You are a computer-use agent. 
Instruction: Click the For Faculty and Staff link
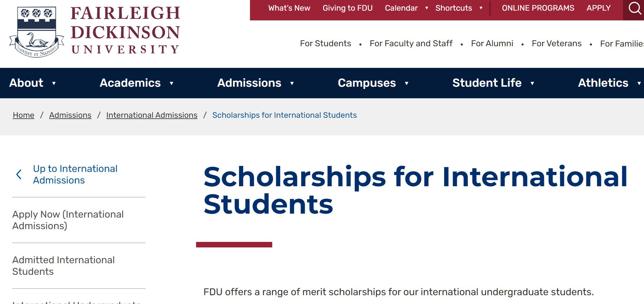[x=411, y=44]
